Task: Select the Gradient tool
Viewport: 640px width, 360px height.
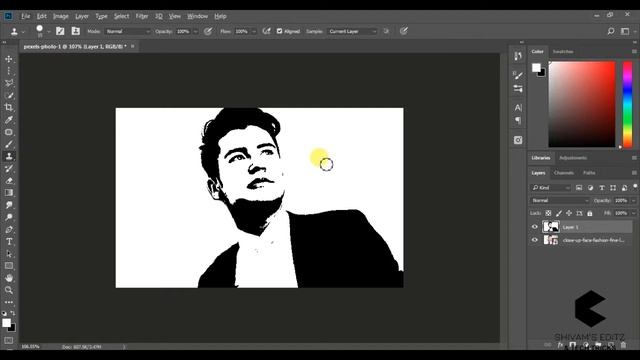Action: [9, 193]
